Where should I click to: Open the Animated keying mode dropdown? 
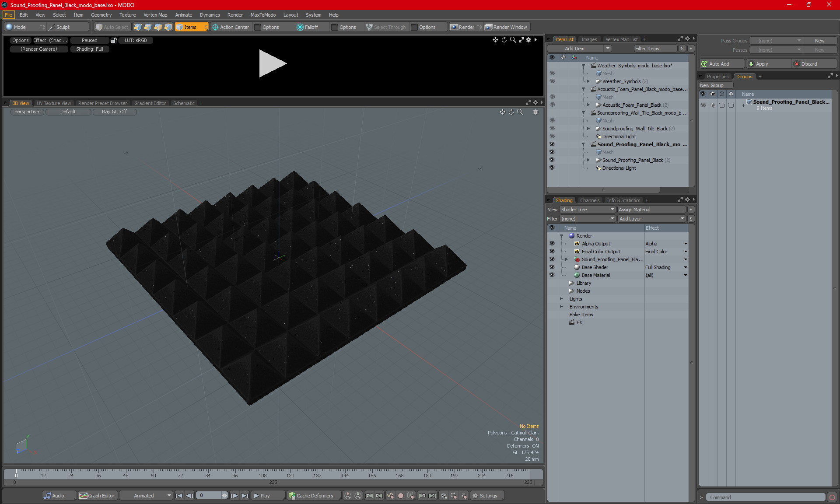coord(146,496)
